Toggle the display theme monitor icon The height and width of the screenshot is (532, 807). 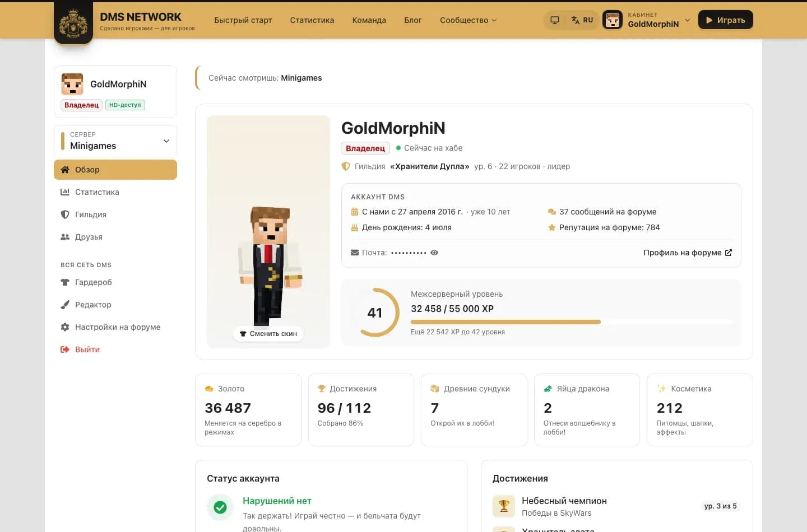[555, 20]
